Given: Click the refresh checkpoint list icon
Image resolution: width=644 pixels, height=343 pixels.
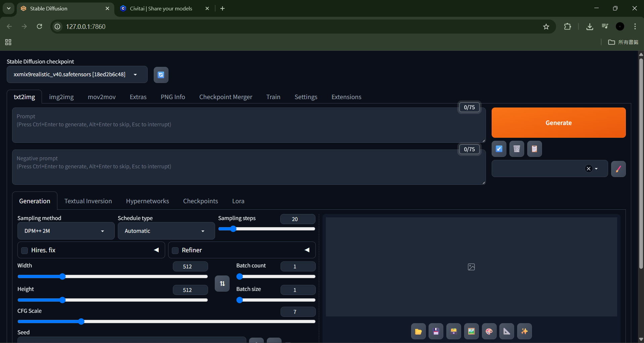Looking at the screenshot, I should (x=161, y=75).
